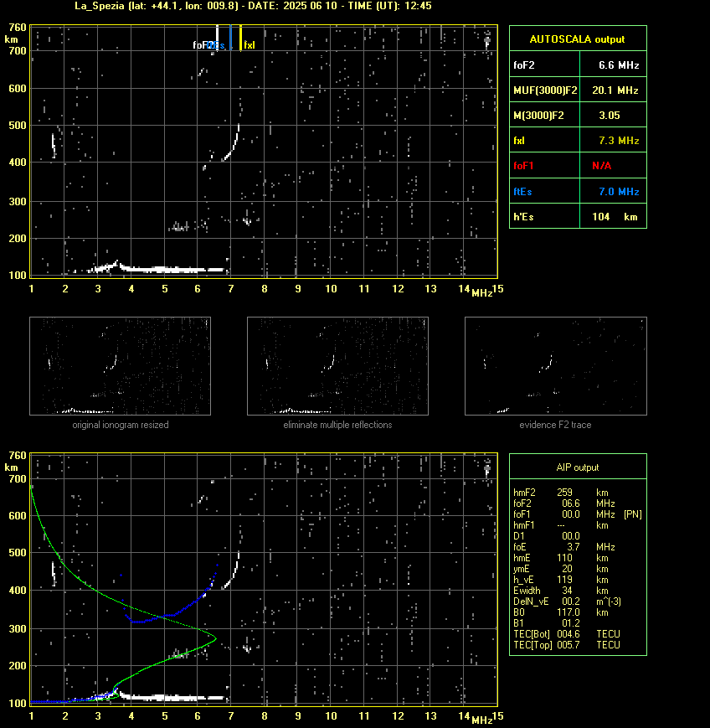Click the h_vE 119 km row
The image size is (710, 728).
561,580
